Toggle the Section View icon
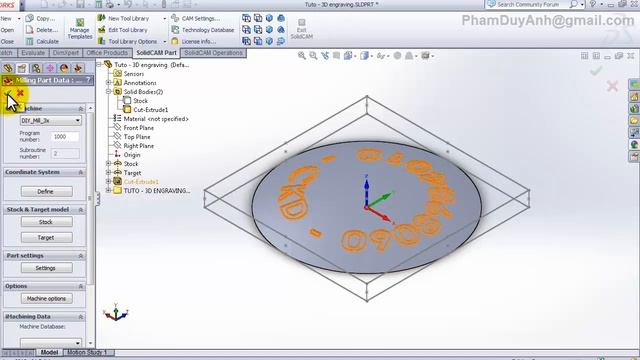Screen dimensions: 640x360 point(336,56)
